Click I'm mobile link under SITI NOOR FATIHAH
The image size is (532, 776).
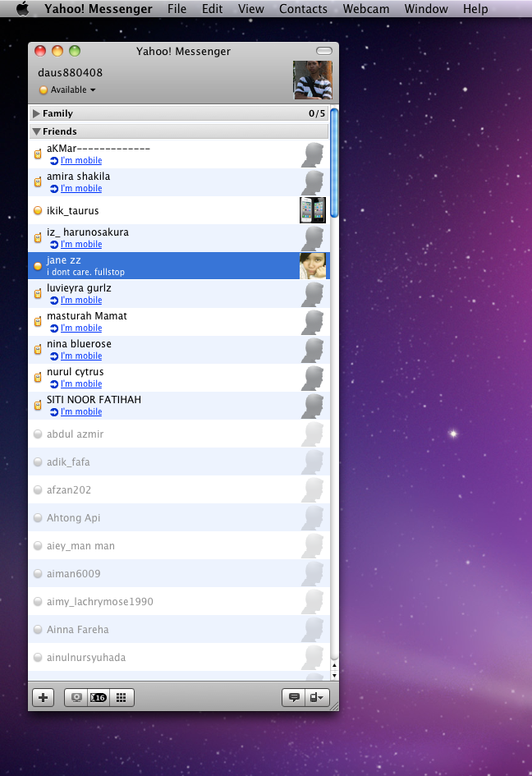pos(81,411)
